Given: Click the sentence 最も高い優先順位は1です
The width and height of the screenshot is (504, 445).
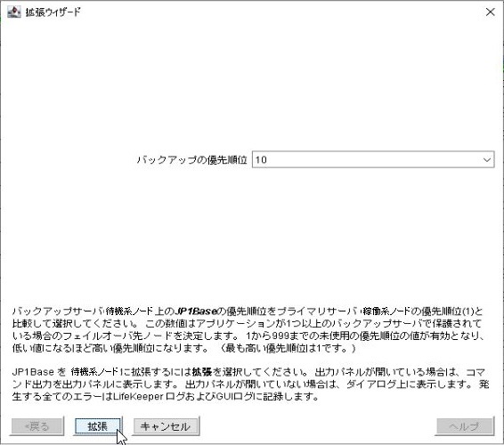Looking at the screenshot, I should (288, 348).
